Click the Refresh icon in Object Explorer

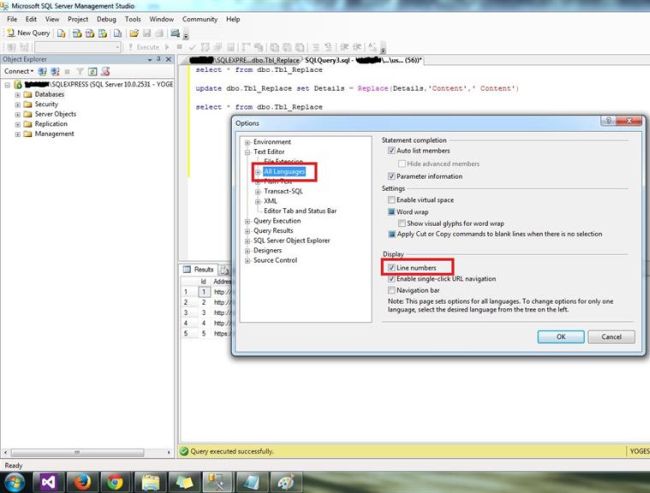click(92, 71)
